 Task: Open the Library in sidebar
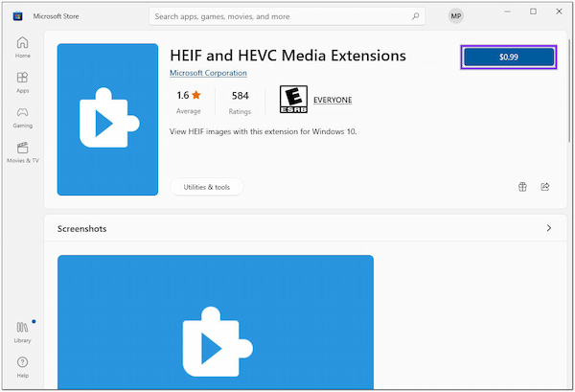[22, 333]
